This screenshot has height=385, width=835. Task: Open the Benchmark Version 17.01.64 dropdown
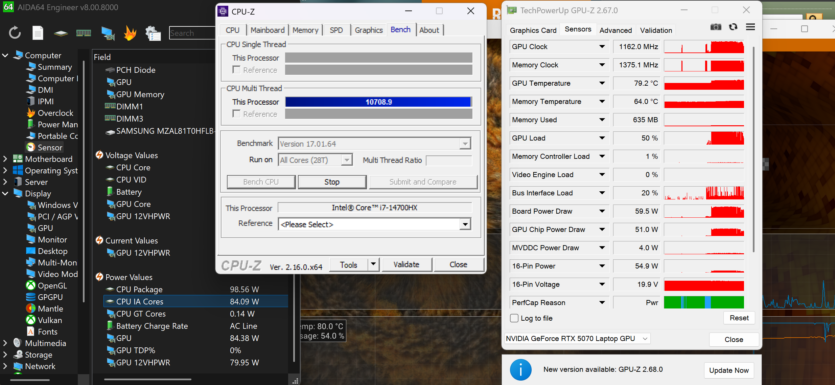[374, 144]
